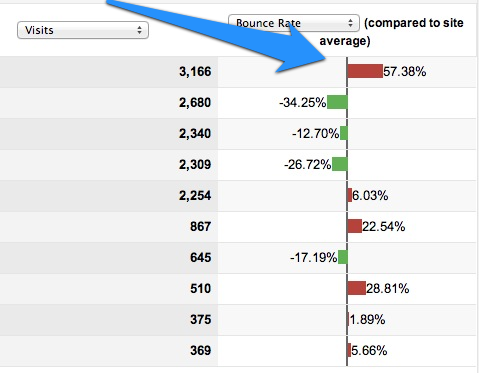Screen dimensions: 479x373
Task: Select the red 22.54% bar
Action: point(355,226)
